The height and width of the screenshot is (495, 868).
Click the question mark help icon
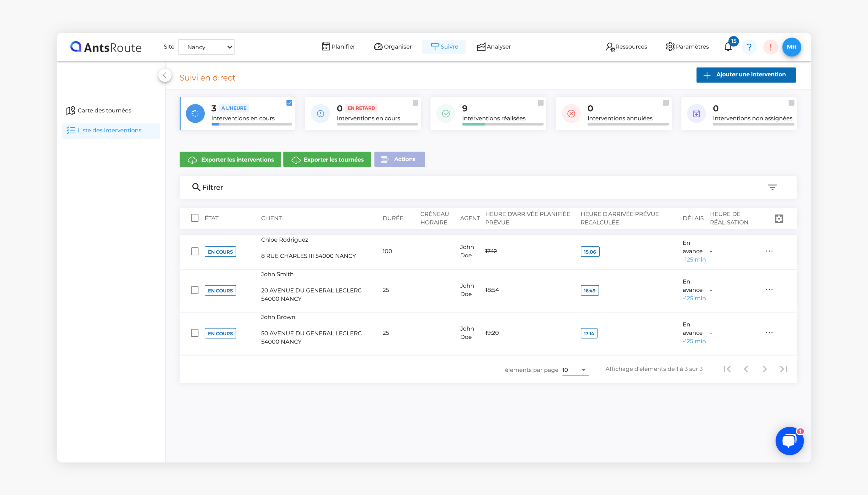tap(749, 47)
